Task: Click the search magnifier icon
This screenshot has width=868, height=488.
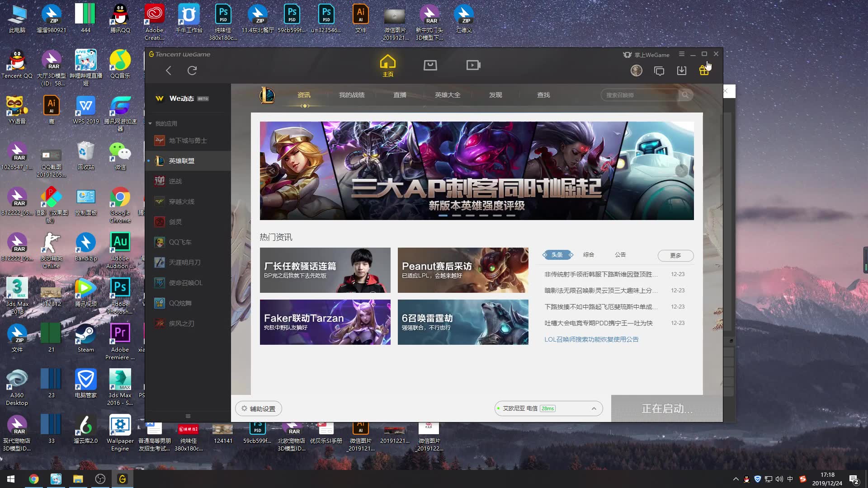Action: pyautogui.click(x=685, y=95)
